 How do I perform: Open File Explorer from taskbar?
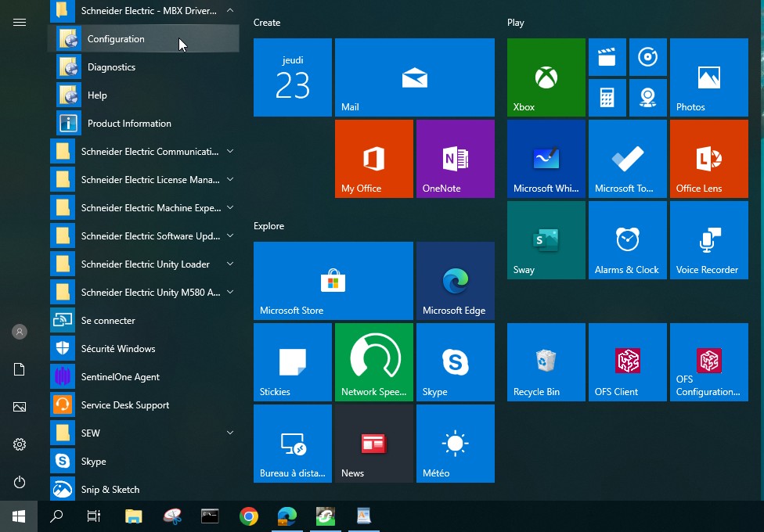coord(133,516)
